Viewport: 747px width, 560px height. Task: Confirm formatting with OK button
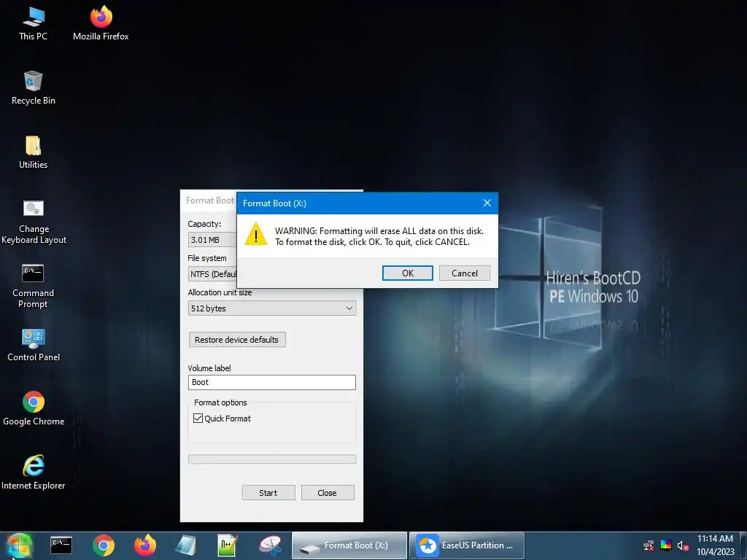point(408,273)
